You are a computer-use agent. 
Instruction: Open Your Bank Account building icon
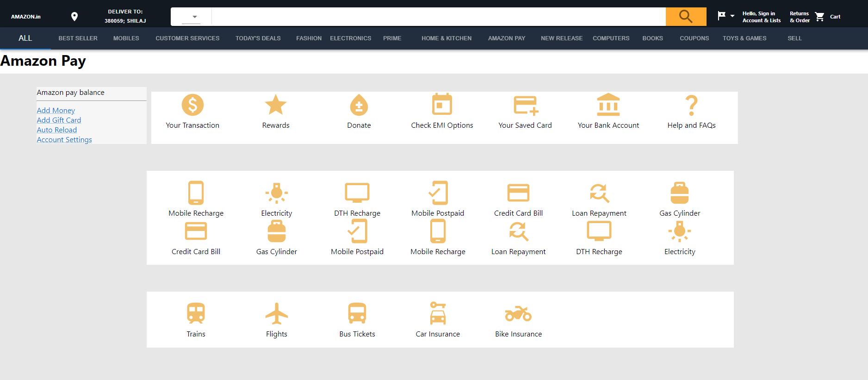coord(608,105)
